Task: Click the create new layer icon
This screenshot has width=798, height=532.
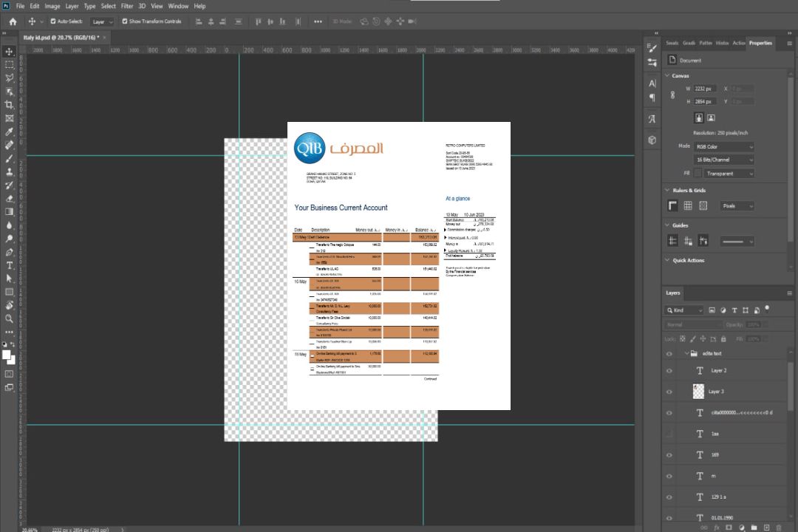Action: [767, 527]
